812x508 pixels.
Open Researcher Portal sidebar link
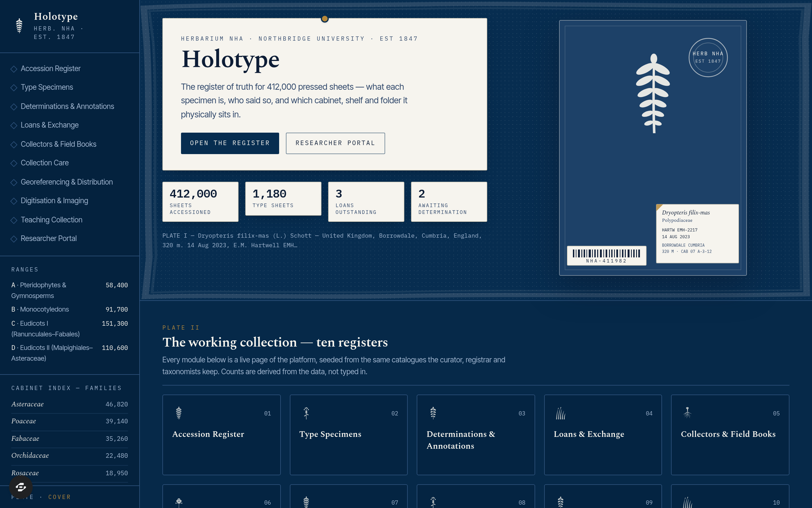coord(48,238)
